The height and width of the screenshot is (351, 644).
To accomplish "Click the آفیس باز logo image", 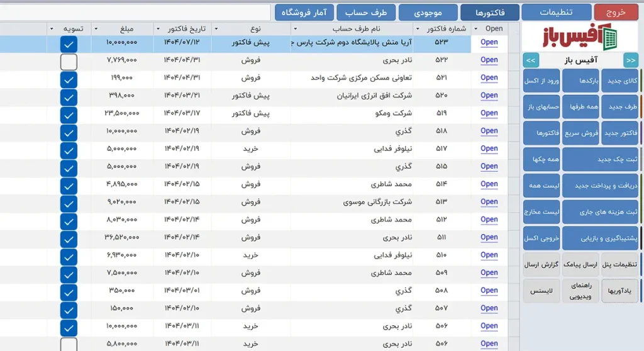I will pyautogui.click(x=580, y=37).
